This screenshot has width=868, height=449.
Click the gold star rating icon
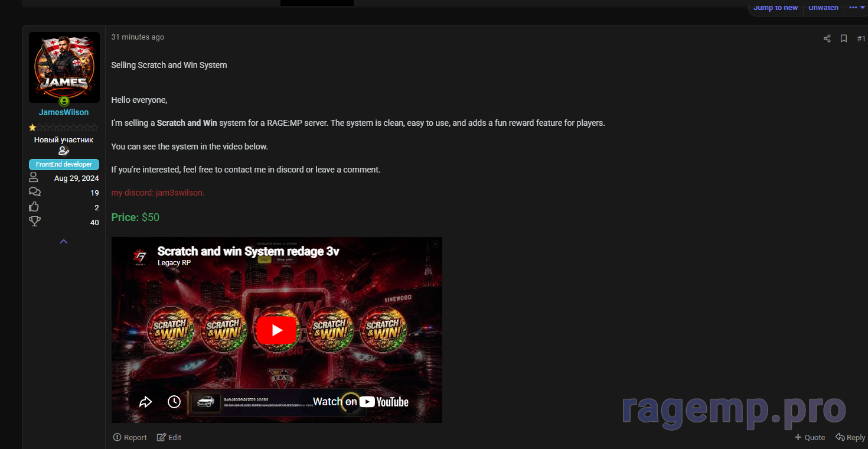click(x=32, y=127)
